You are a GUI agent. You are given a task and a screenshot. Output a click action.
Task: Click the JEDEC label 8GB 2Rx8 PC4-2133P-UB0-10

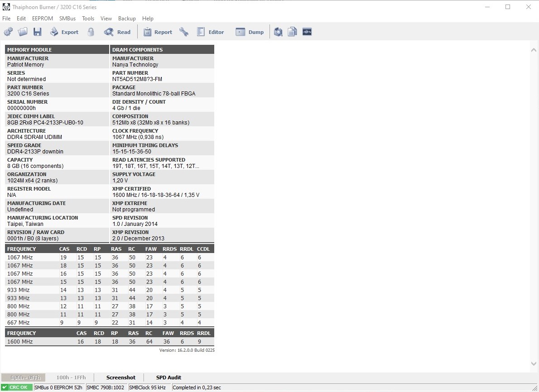45,123
